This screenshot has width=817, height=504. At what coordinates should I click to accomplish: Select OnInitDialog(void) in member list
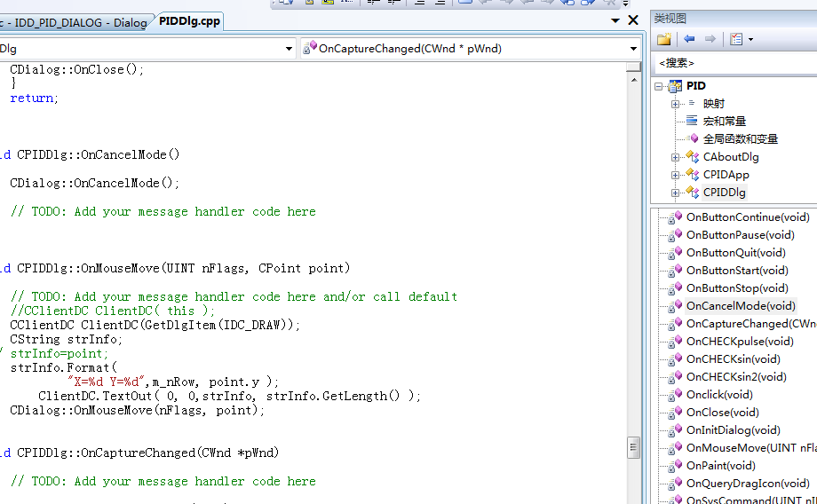(x=734, y=430)
